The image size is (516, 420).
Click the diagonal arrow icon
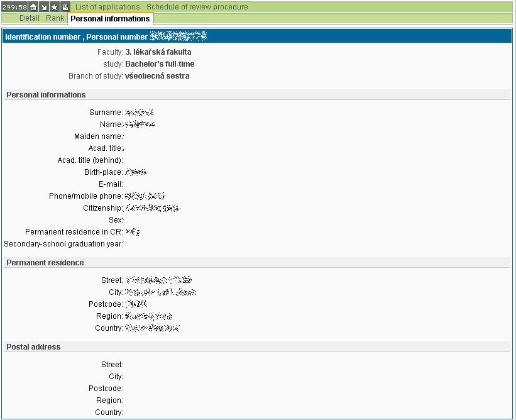pyautogui.click(x=44, y=7)
